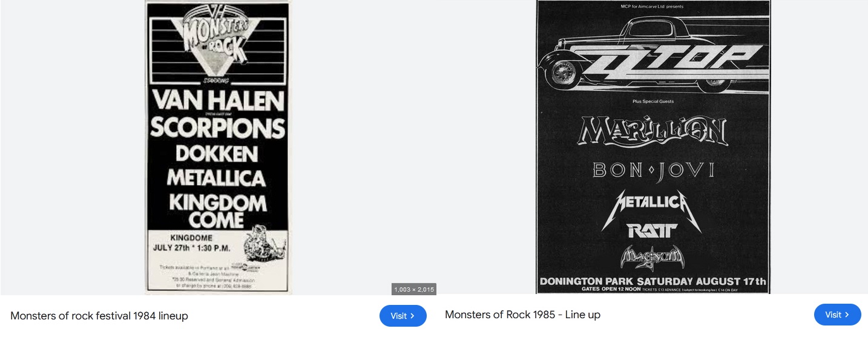The height and width of the screenshot is (340, 868).
Task: Open the Van Halen Kingdome poster thumbnail
Action: point(218,147)
